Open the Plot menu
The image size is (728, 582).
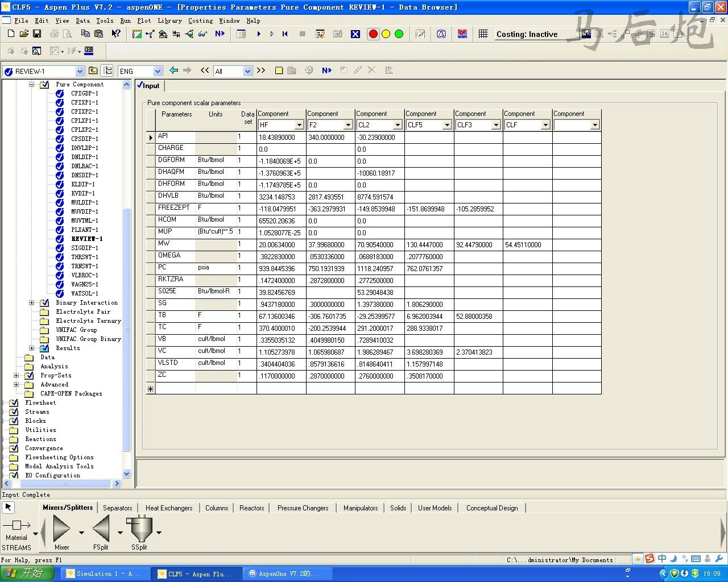144,20
